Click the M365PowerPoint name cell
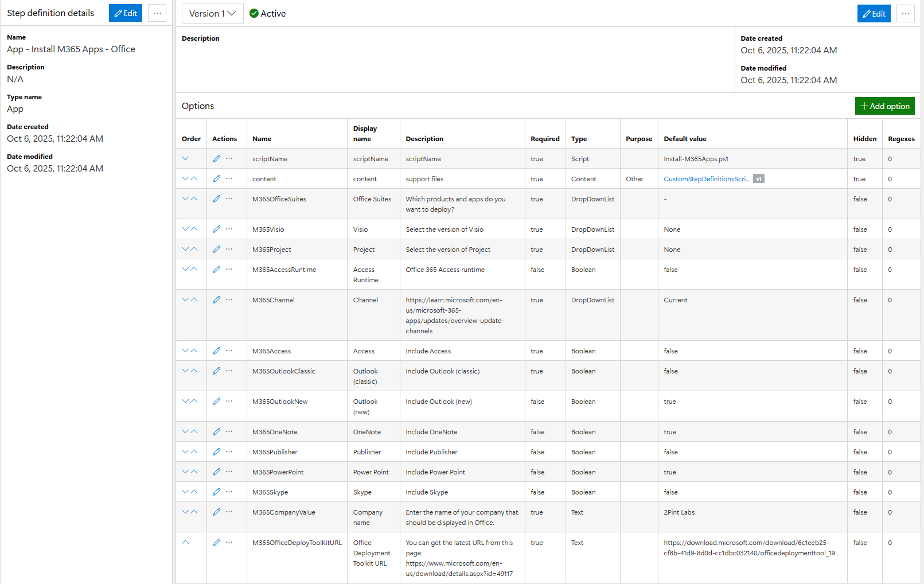 pyautogui.click(x=278, y=472)
